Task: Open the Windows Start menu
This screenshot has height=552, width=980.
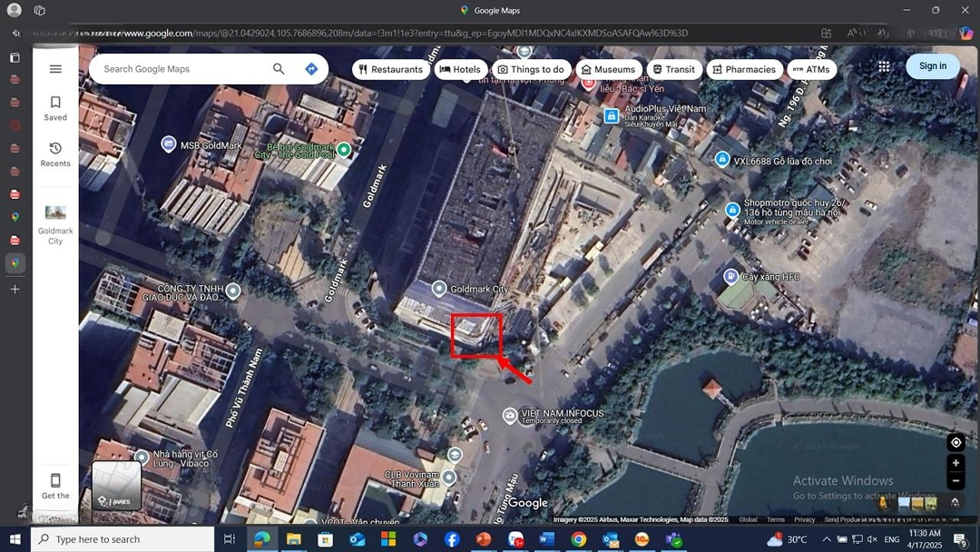Action: (x=15, y=539)
